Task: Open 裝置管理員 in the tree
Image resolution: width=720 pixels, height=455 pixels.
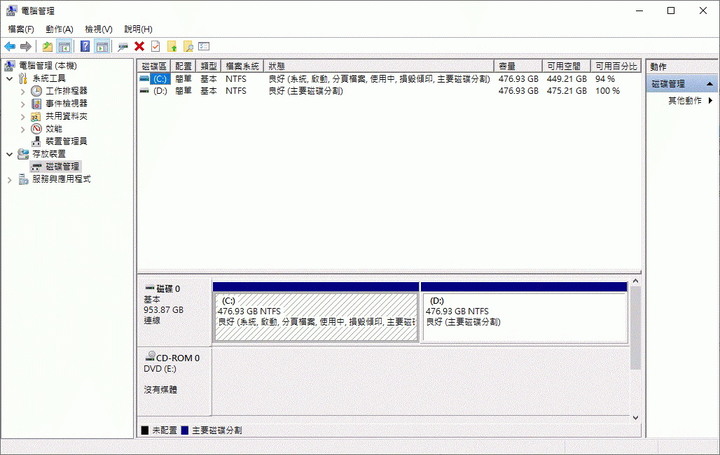Action: [x=66, y=141]
